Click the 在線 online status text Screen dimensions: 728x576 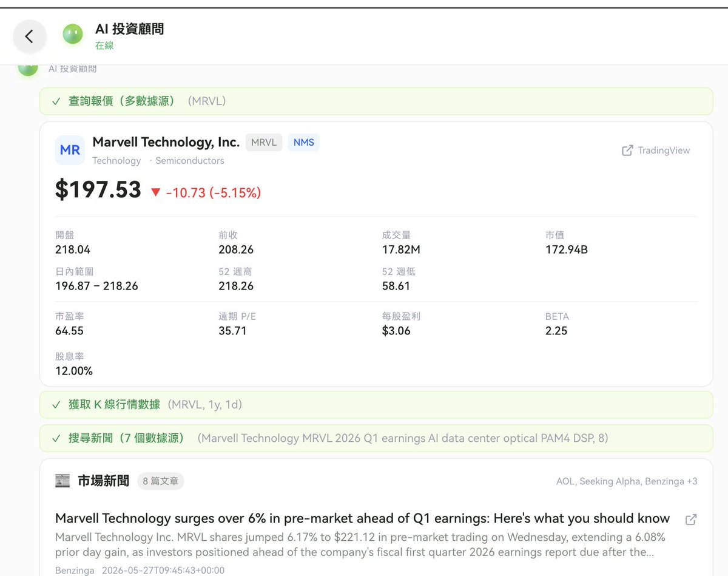(104, 46)
